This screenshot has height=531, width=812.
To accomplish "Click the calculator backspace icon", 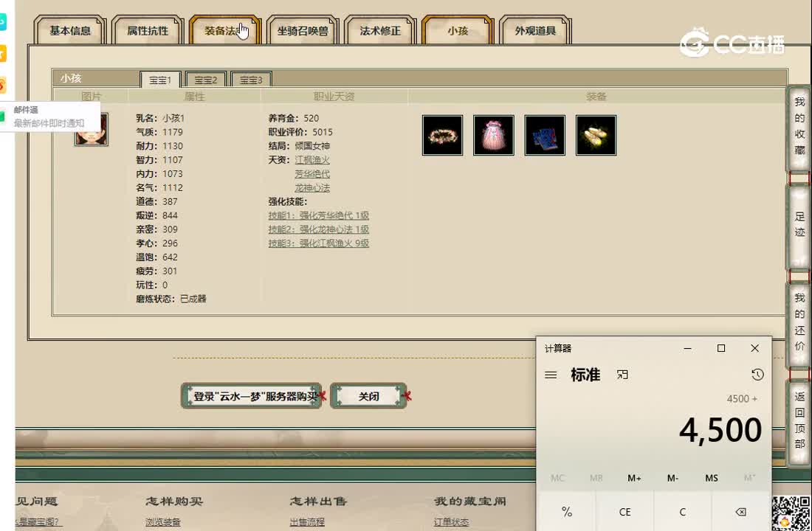I will point(740,512).
